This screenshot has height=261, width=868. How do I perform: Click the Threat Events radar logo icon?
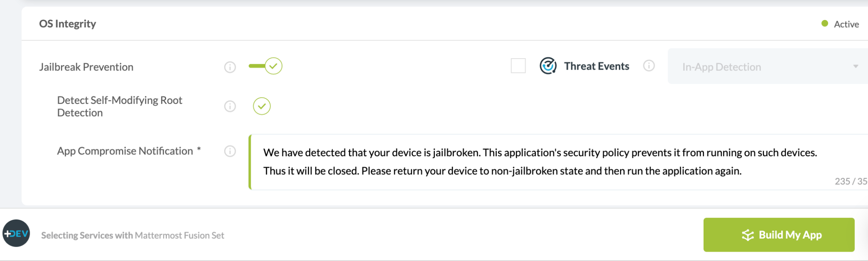[x=548, y=66]
